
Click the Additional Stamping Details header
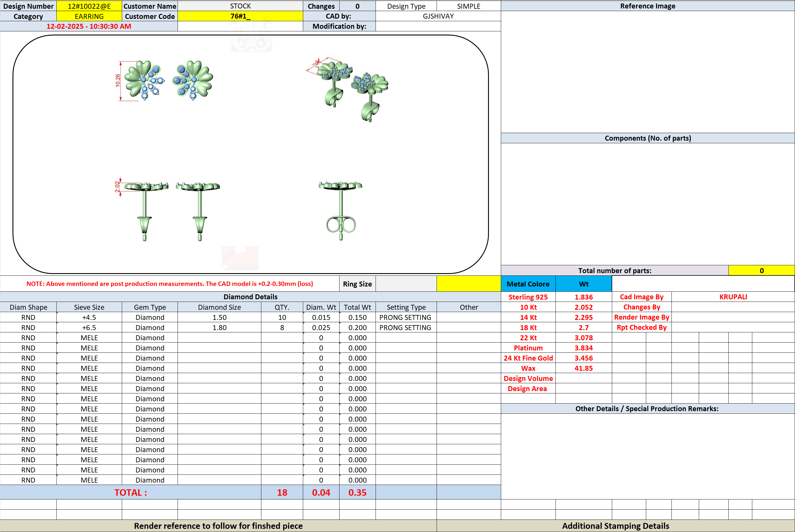point(615,526)
